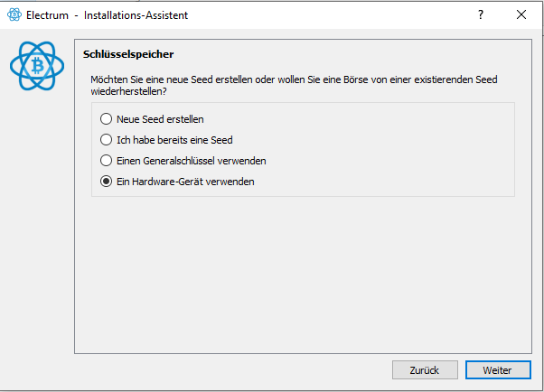
Task: Click the 'Ich habe bereits eine Seed' label
Action: click(174, 140)
